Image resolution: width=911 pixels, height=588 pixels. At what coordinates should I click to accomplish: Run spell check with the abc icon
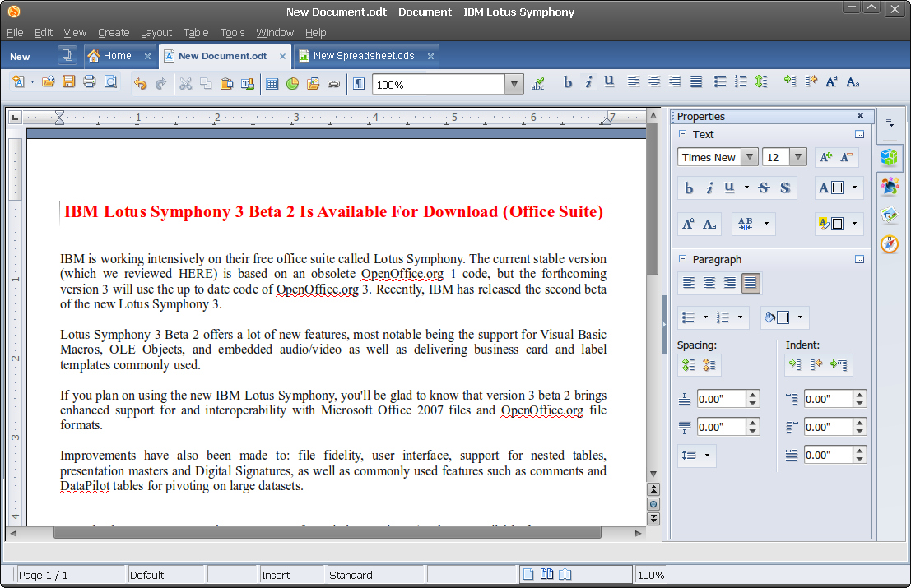coord(538,84)
